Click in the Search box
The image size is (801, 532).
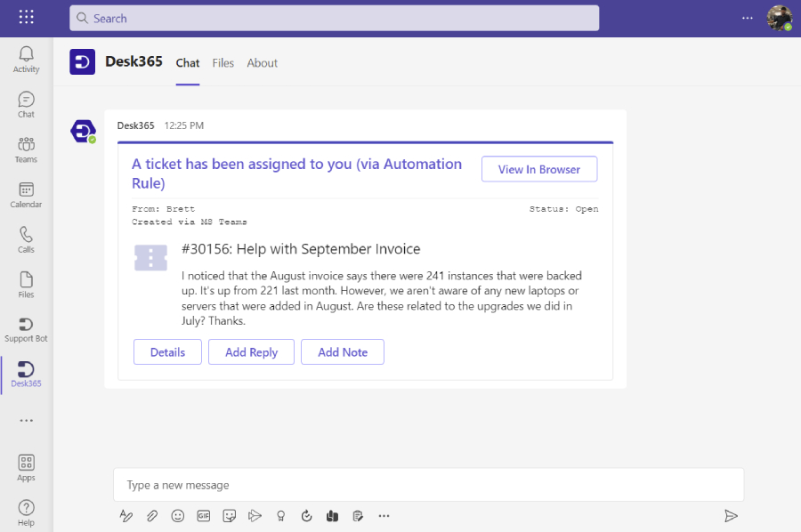point(334,18)
